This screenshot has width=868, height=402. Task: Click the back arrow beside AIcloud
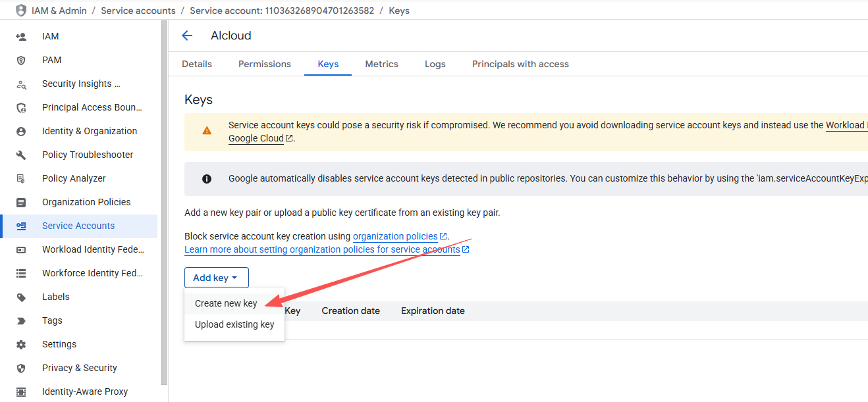tap(187, 36)
